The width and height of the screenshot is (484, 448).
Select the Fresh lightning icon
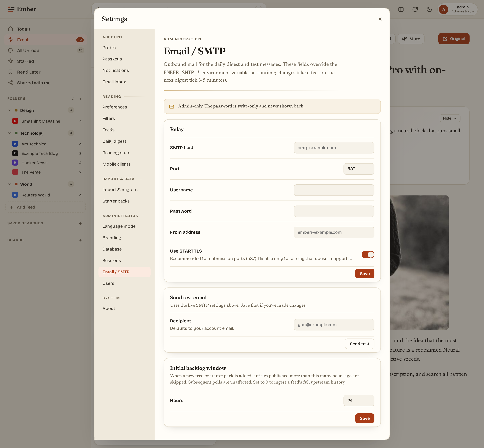click(x=10, y=39)
